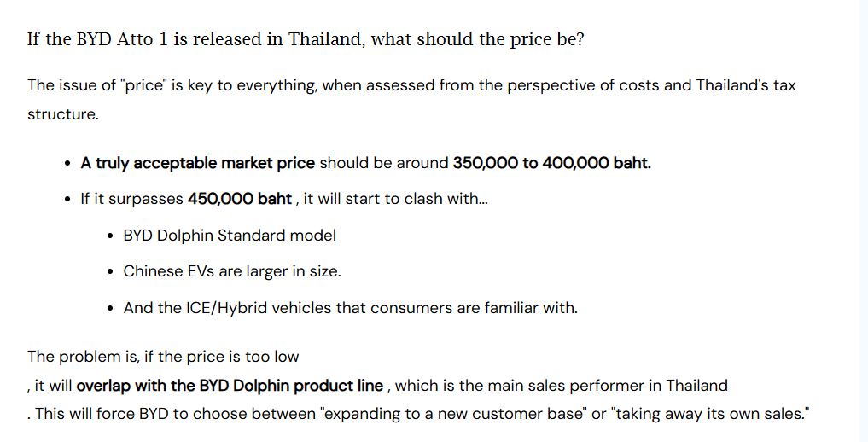Click the bullet dot before "If it surpasses"
This screenshot has height=442, width=868.
click(67, 200)
